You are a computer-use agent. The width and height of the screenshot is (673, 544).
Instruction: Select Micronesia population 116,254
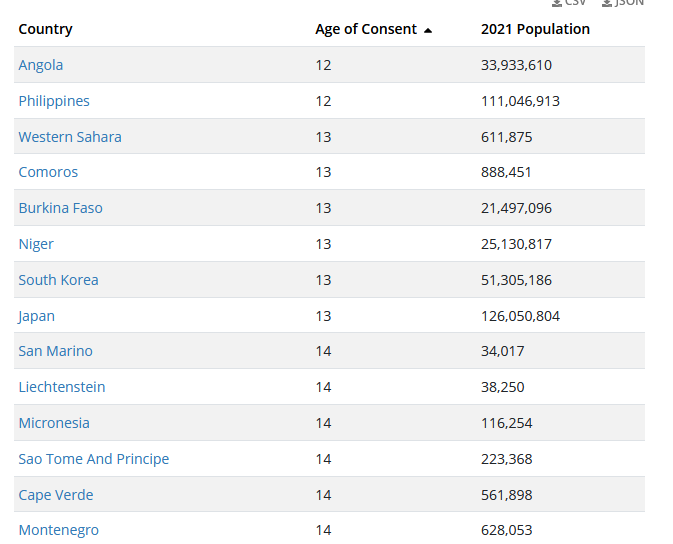[x=506, y=423]
